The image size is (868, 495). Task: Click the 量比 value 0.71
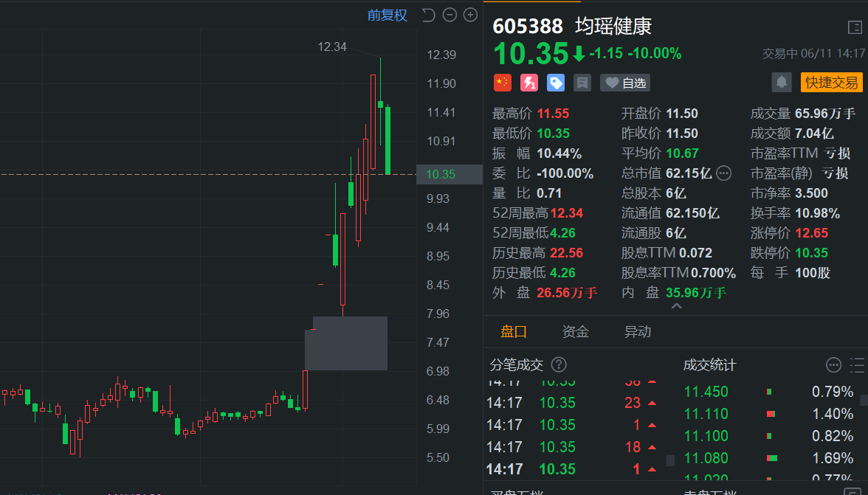[549, 193]
